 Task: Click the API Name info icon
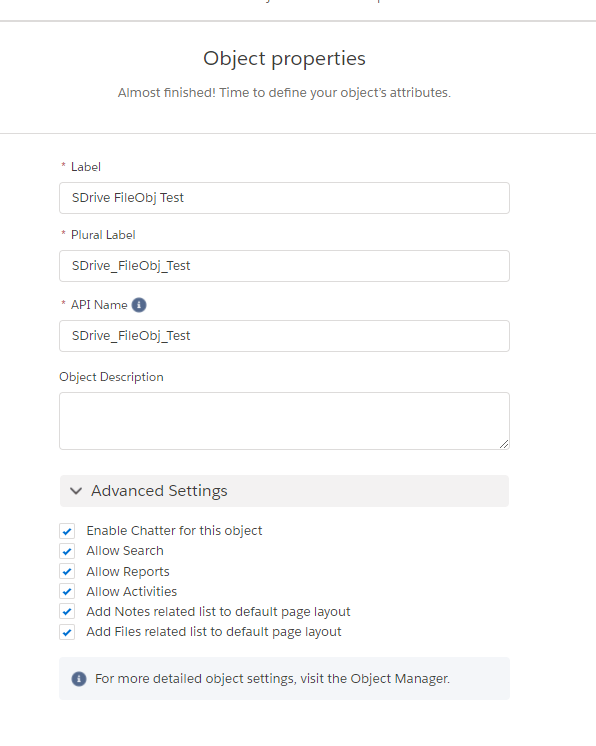click(x=139, y=305)
